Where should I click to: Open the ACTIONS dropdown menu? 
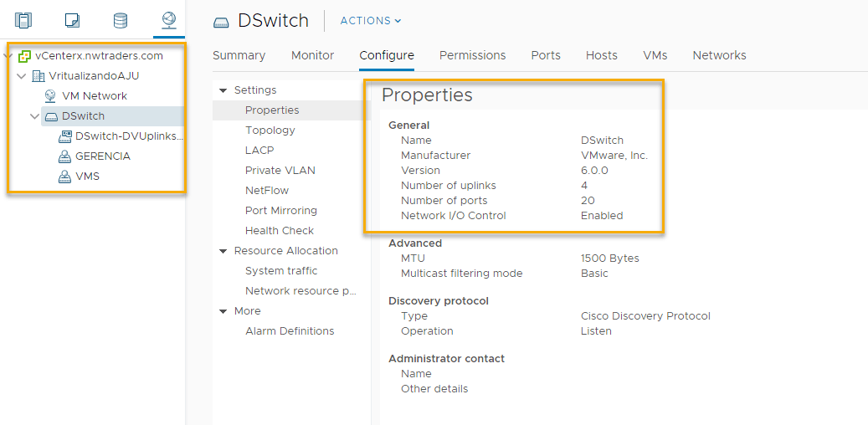(x=371, y=21)
